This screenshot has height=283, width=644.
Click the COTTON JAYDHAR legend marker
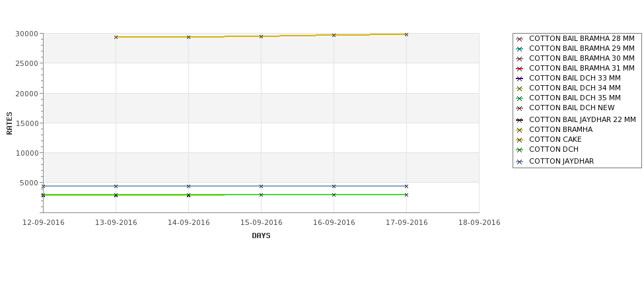(519, 162)
